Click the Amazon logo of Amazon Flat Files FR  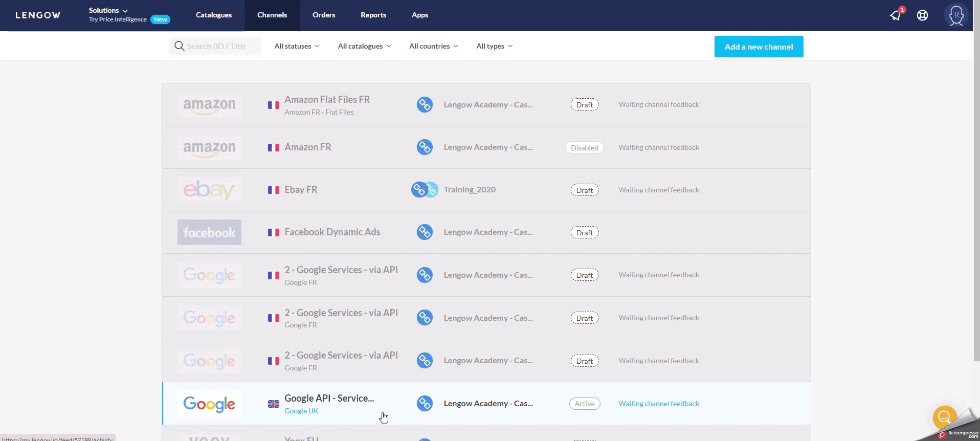(209, 105)
